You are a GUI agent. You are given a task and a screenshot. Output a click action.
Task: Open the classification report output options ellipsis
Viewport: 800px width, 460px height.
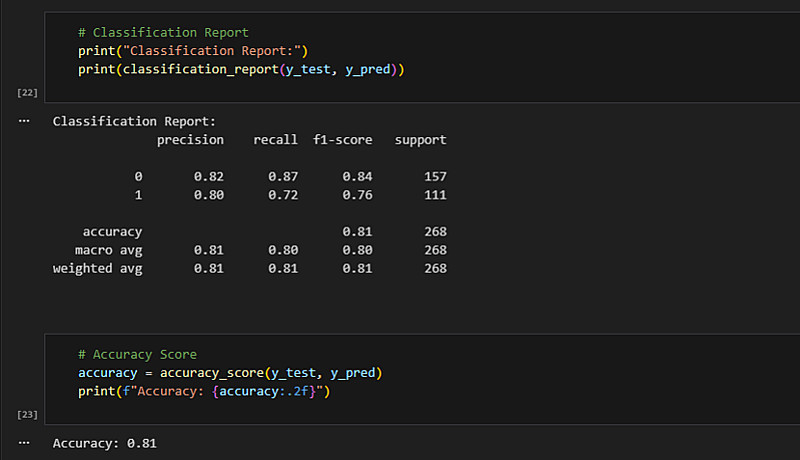coord(24,120)
